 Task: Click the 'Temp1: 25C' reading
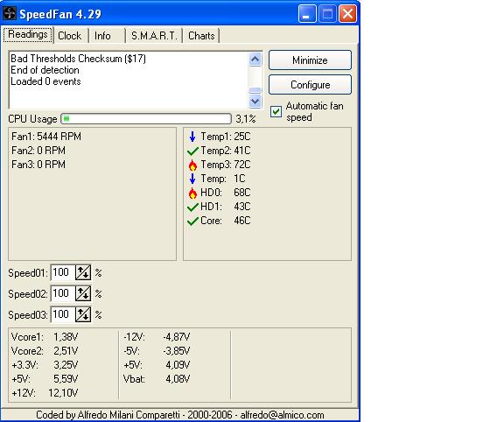tap(226, 137)
